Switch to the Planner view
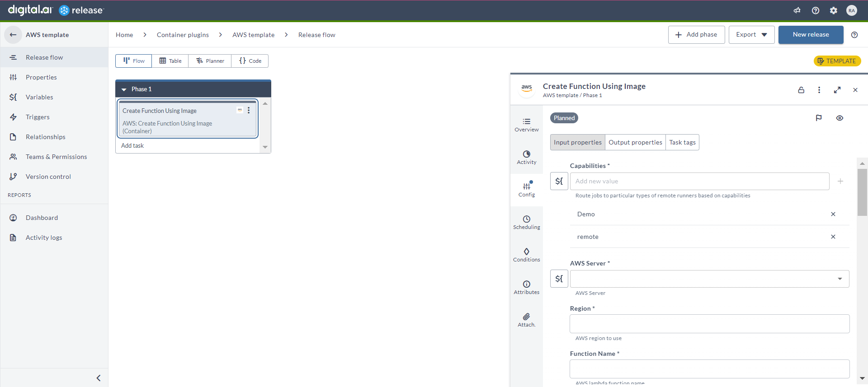Viewport: 868px width, 387px height. pyautogui.click(x=210, y=61)
